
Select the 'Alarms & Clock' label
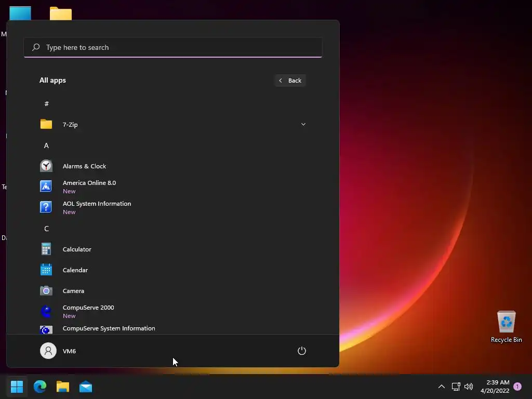pyautogui.click(x=84, y=166)
